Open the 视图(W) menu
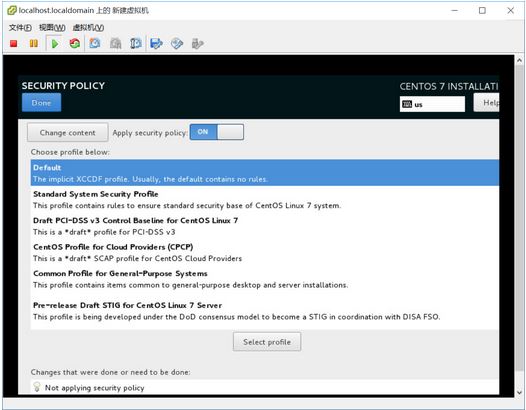 click(x=52, y=28)
